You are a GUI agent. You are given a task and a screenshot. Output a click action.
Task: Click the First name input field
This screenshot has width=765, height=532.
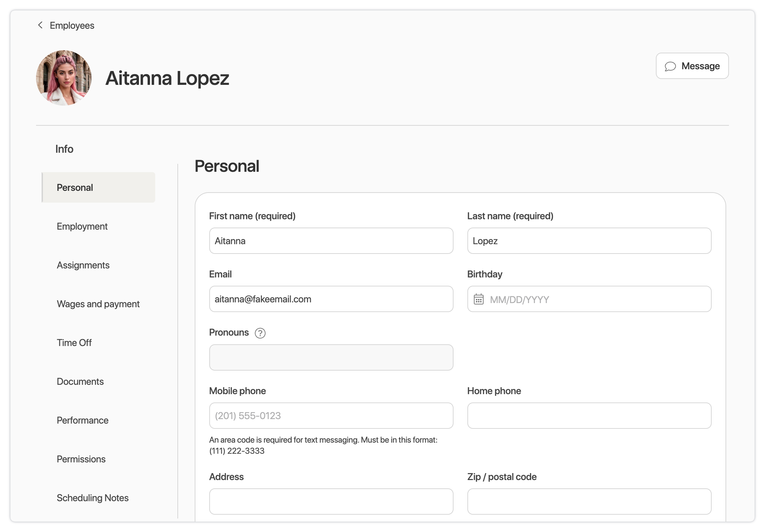coord(331,241)
